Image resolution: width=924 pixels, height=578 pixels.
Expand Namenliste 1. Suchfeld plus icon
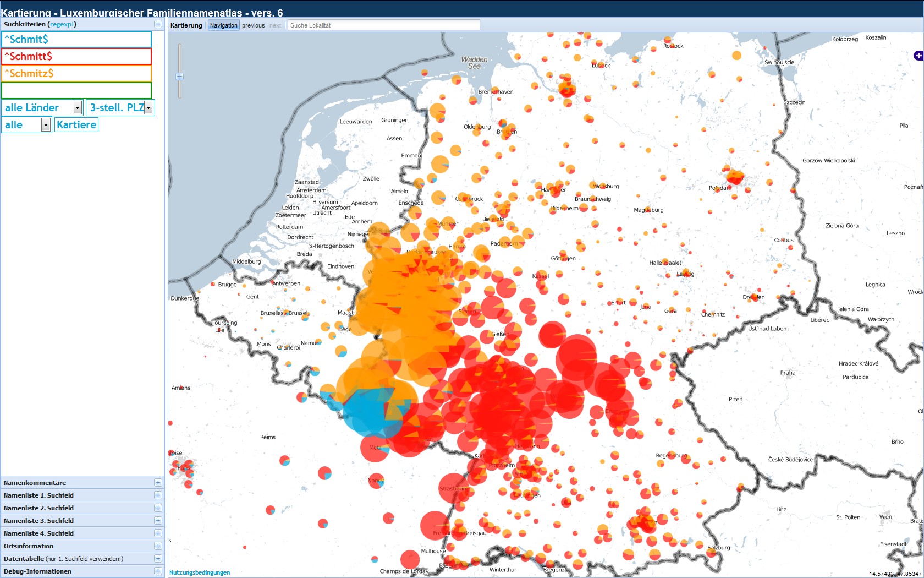coord(158,495)
